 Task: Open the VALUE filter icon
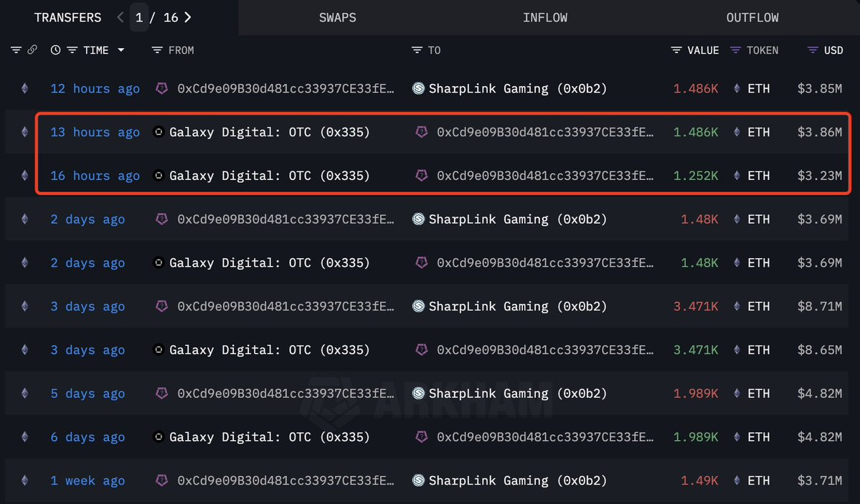tap(676, 50)
